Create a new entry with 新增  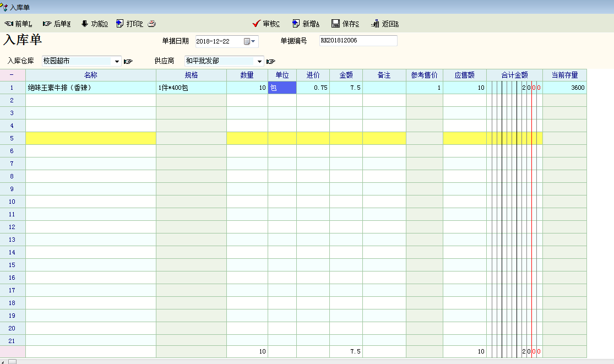point(306,24)
